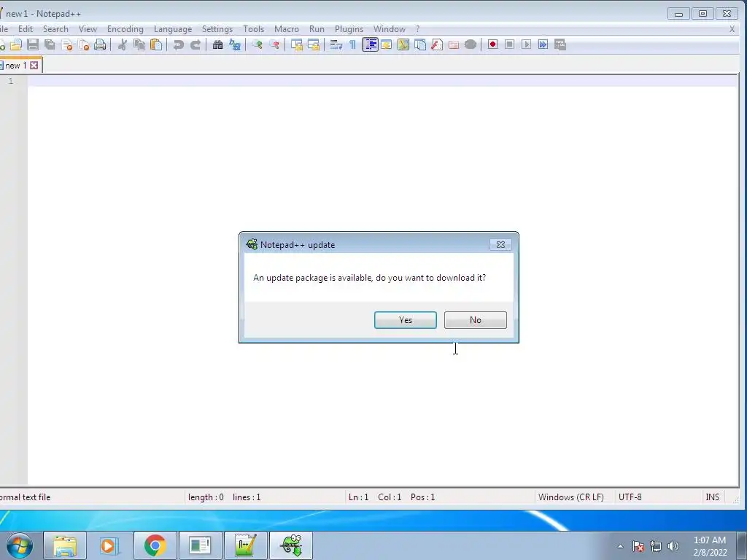Open the Tools menu
Viewport: 747px width, 560px height.
pos(253,29)
